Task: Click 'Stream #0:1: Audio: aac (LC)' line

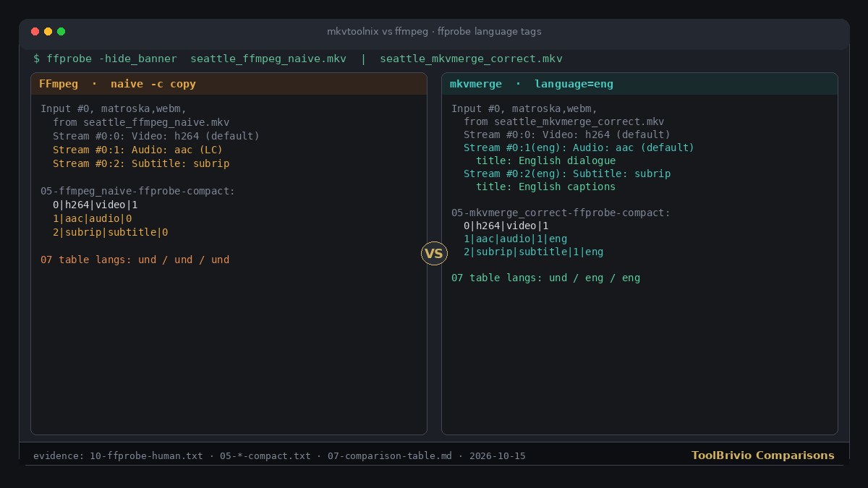Action: (137, 150)
